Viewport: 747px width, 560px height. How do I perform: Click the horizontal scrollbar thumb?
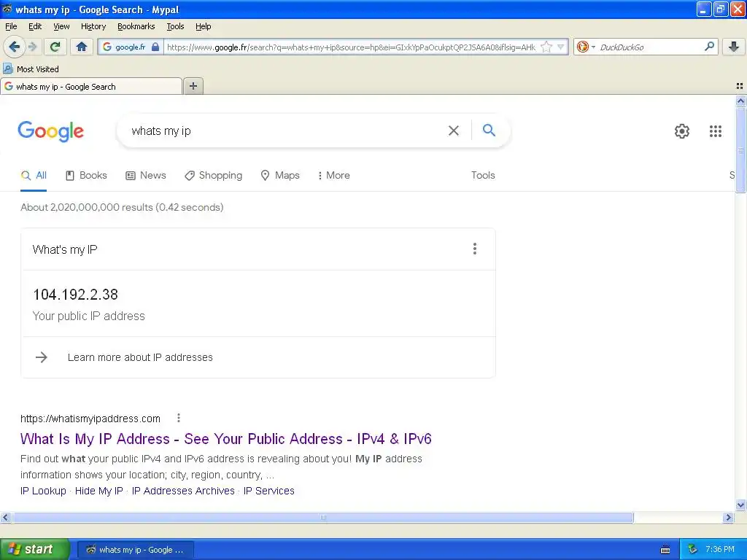(323, 517)
